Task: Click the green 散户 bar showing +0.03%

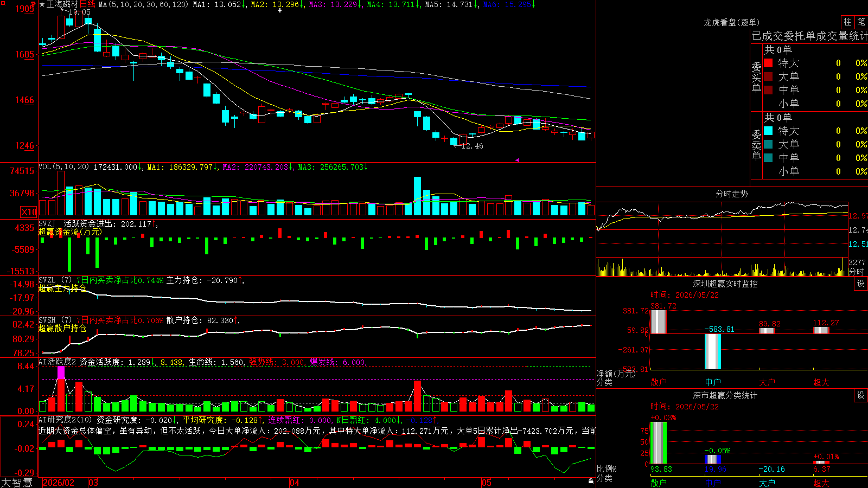Action: 658,443
